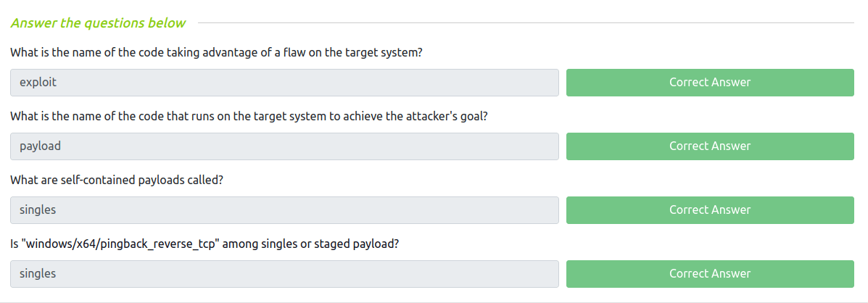Click the answer field containing 'exploit'
Screen dimensions: 868x303
(x=284, y=83)
